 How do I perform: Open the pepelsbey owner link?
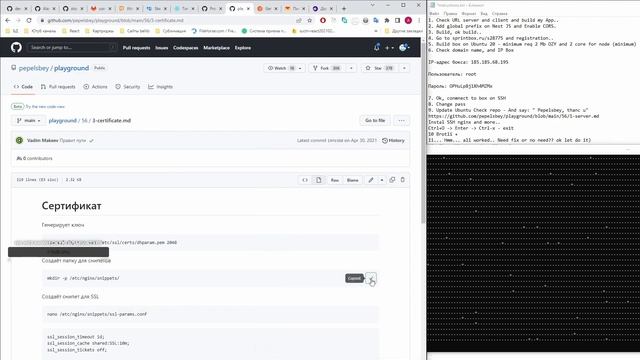click(x=34, y=68)
